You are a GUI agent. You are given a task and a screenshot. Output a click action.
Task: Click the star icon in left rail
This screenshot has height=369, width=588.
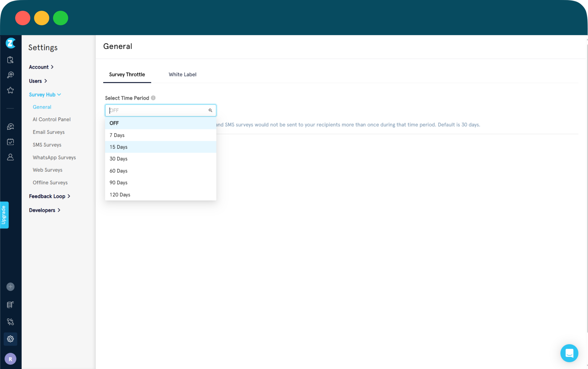click(x=10, y=90)
